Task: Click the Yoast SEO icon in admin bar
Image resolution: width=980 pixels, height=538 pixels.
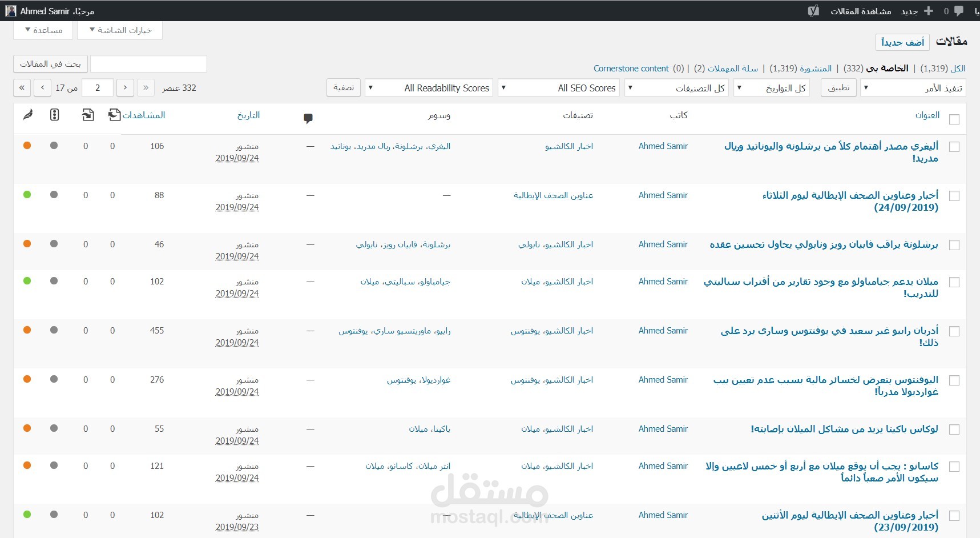Action: pyautogui.click(x=814, y=11)
